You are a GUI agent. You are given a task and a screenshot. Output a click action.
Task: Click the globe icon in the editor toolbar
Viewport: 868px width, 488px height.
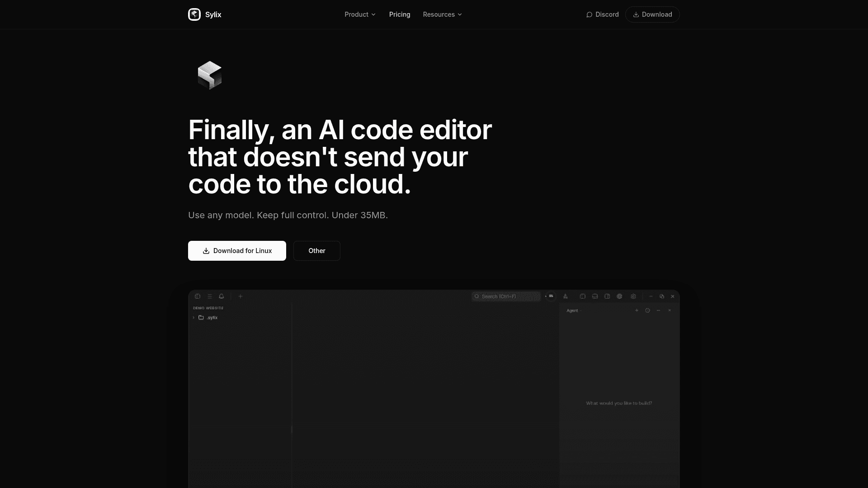coord(620,296)
